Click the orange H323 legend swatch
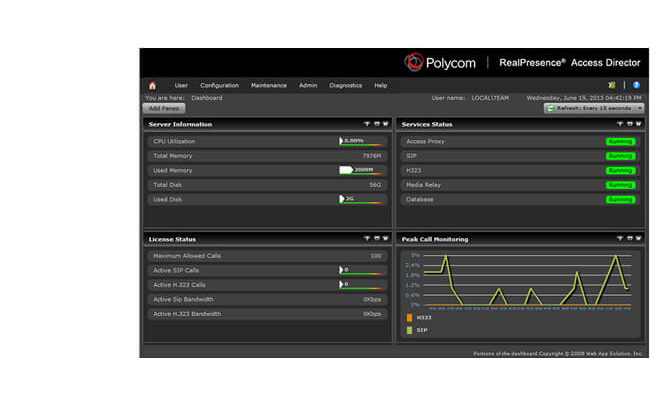This screenshot has width=650, height=400. point(410,318)
